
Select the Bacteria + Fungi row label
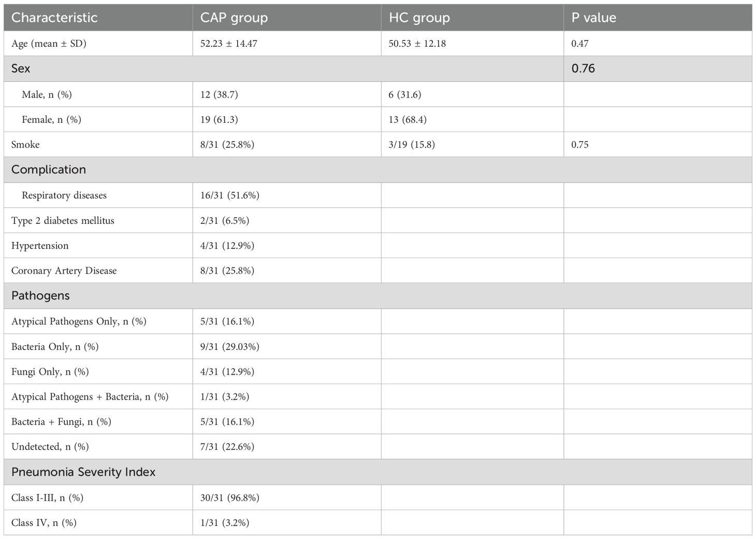click(61, 422)
